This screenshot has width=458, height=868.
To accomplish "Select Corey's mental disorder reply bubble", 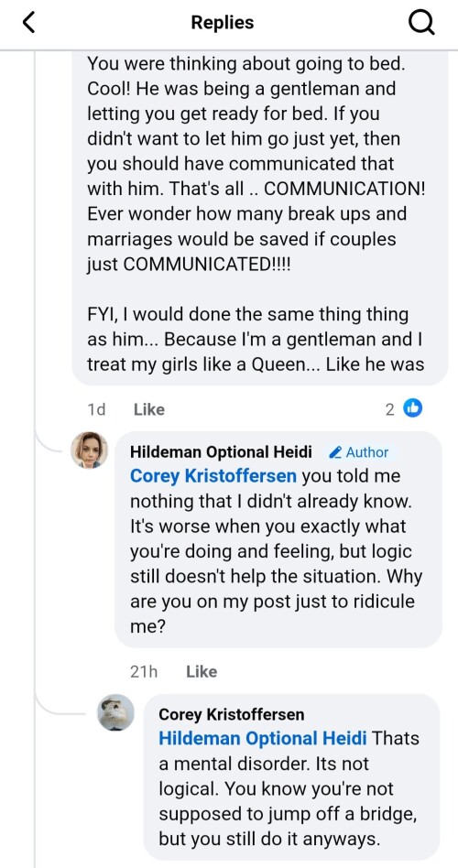I will [x=291, y=776].
